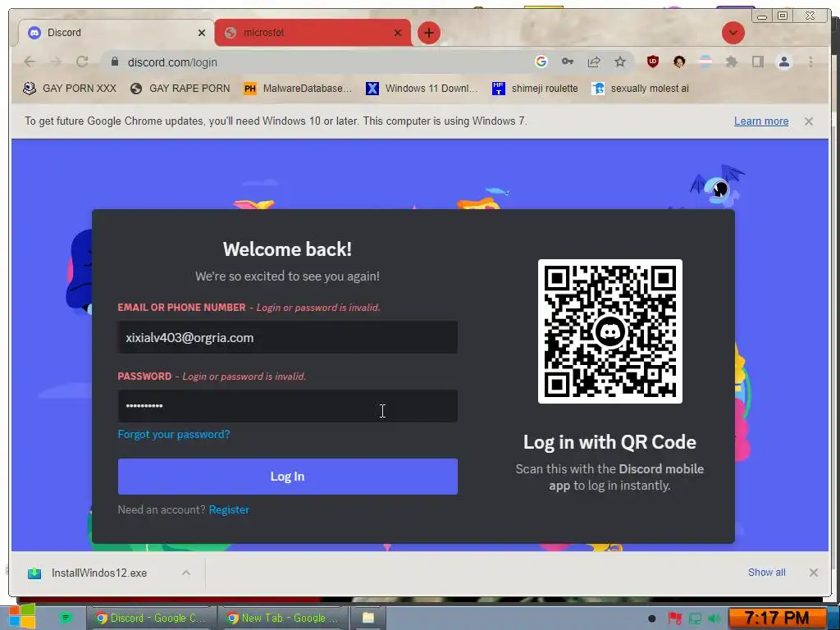
Task: Open the shimeji roulette bookmark
Action: pyautogui.click(x=535, y=89)
